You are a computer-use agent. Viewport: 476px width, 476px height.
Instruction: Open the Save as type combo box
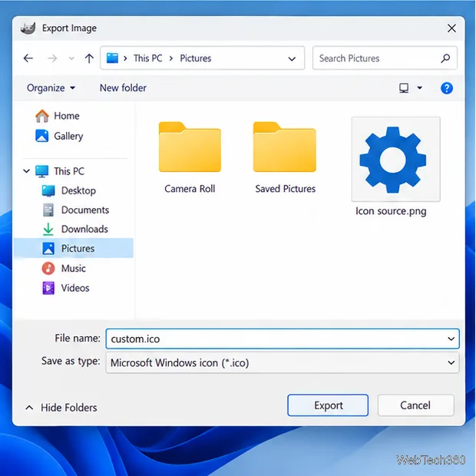(x=283, y=362)
